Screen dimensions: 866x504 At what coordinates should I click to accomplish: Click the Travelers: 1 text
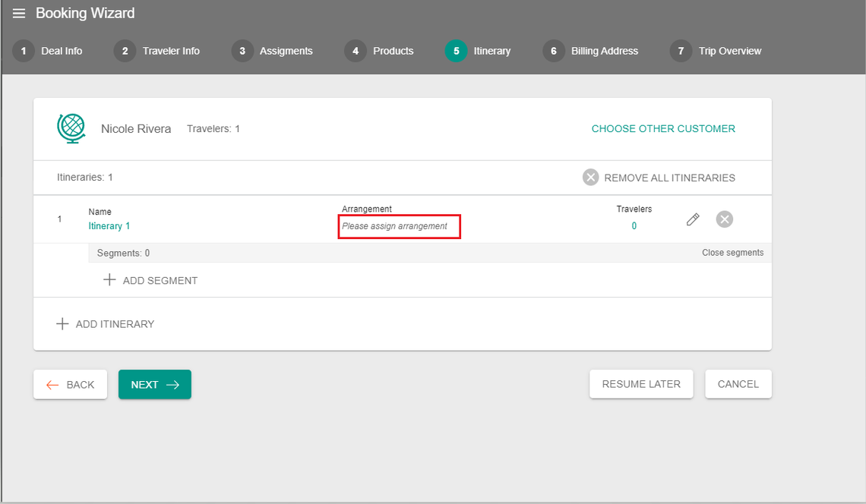[213, 128]
